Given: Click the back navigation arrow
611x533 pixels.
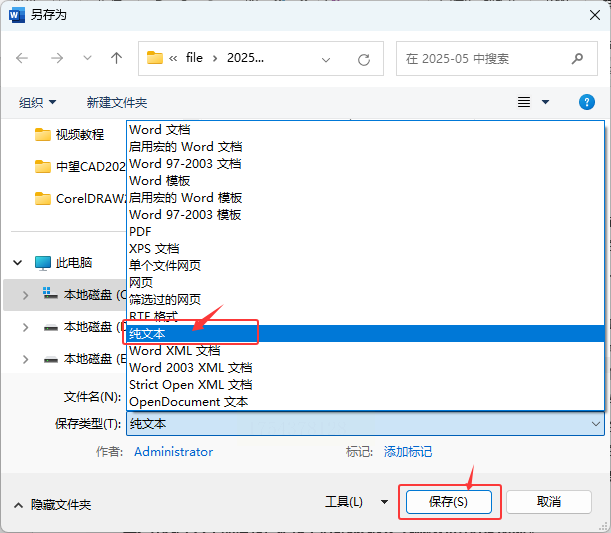Looking at the screenshot, I should pyautogui.click(x=22, y=58).
